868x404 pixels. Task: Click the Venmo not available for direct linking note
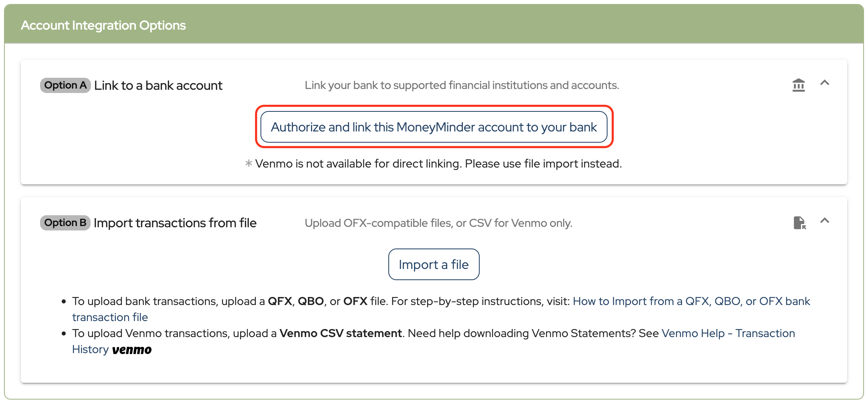coord(438,164)
